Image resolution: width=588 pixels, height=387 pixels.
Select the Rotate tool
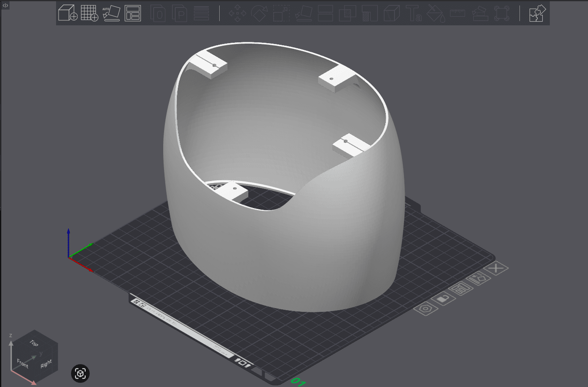point(259,14)
